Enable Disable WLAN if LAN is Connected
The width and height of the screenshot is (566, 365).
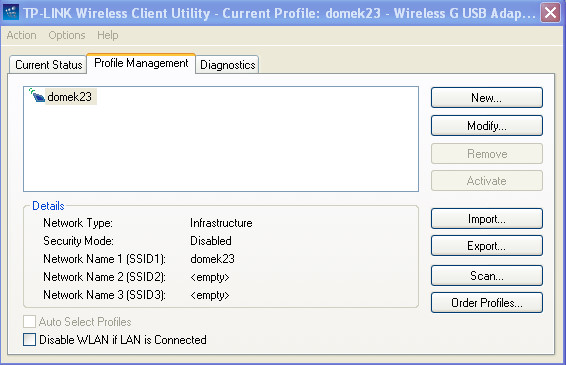coord(29,339)
